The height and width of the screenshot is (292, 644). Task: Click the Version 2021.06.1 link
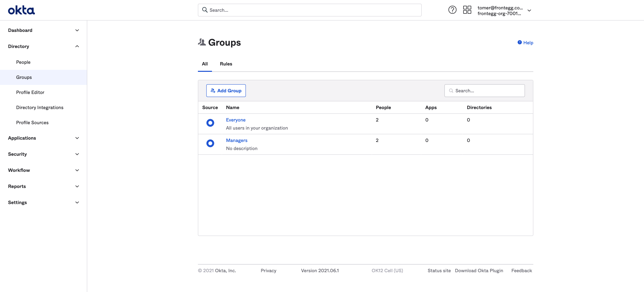pos(320,271)
